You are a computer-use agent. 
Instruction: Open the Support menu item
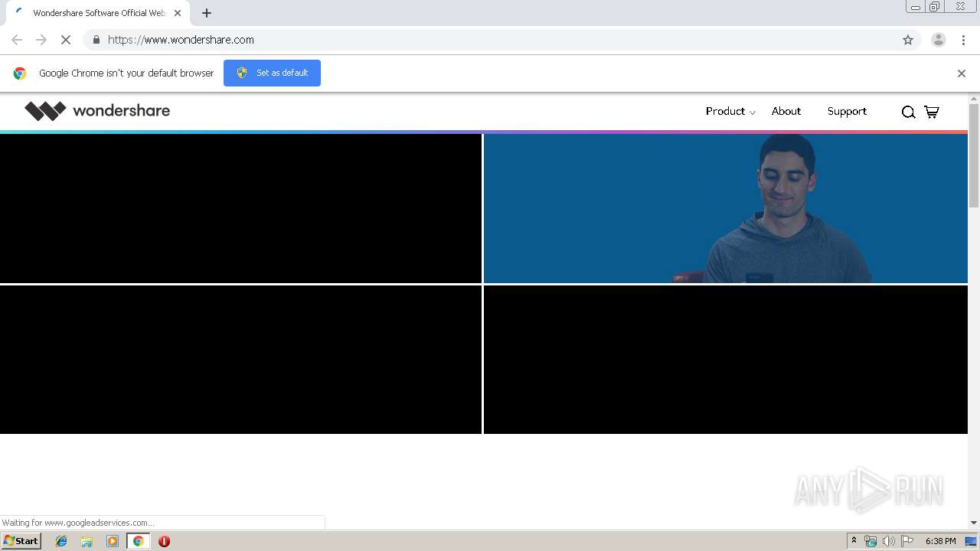847,112
